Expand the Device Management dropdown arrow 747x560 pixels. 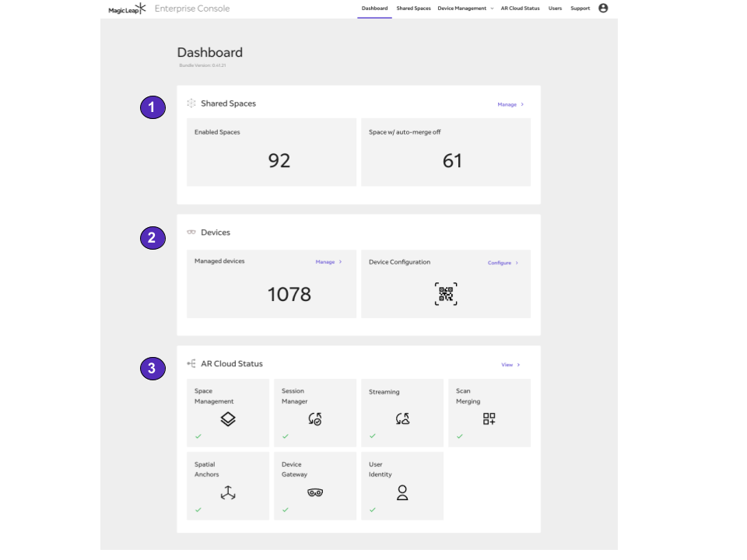click(492, 9)
